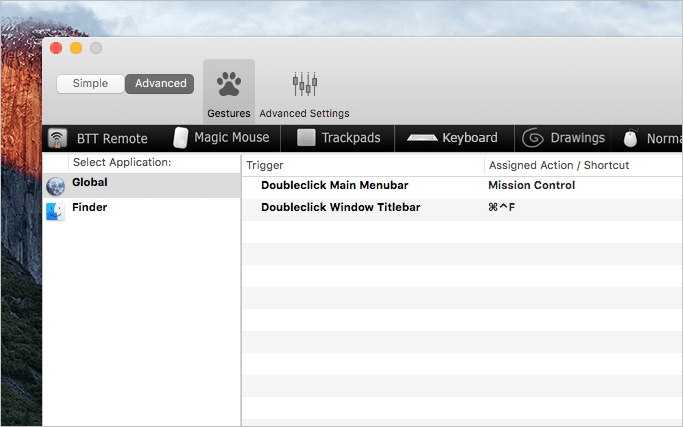683x427 pixels.
Task: Click the Global globe icon
Action: (55, 186)
